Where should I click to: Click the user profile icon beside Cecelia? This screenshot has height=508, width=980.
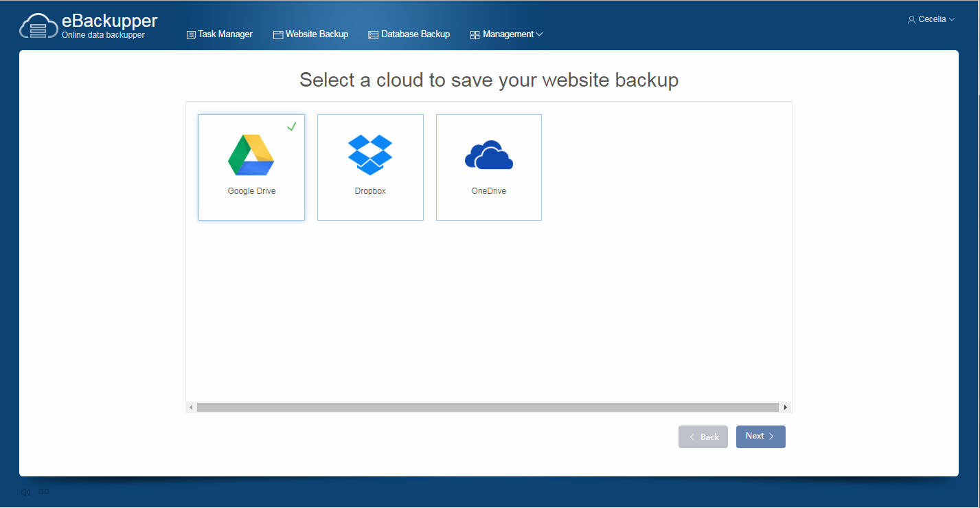point(911,20)
